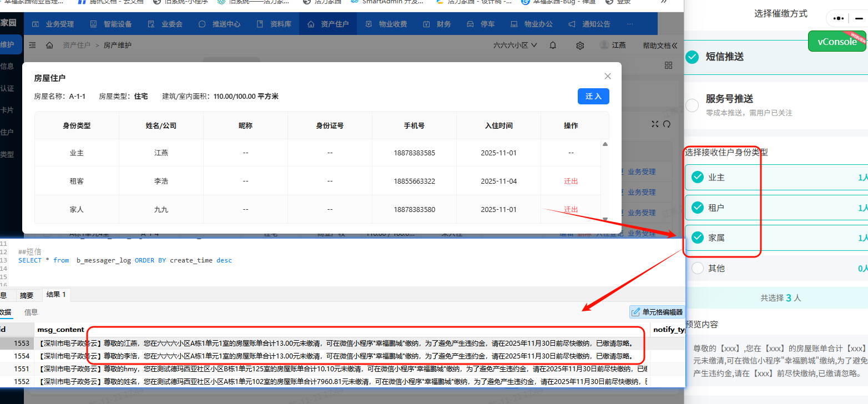
Task: Collapse the sidebar via the hamburger icon
Action: coord(33,46)
